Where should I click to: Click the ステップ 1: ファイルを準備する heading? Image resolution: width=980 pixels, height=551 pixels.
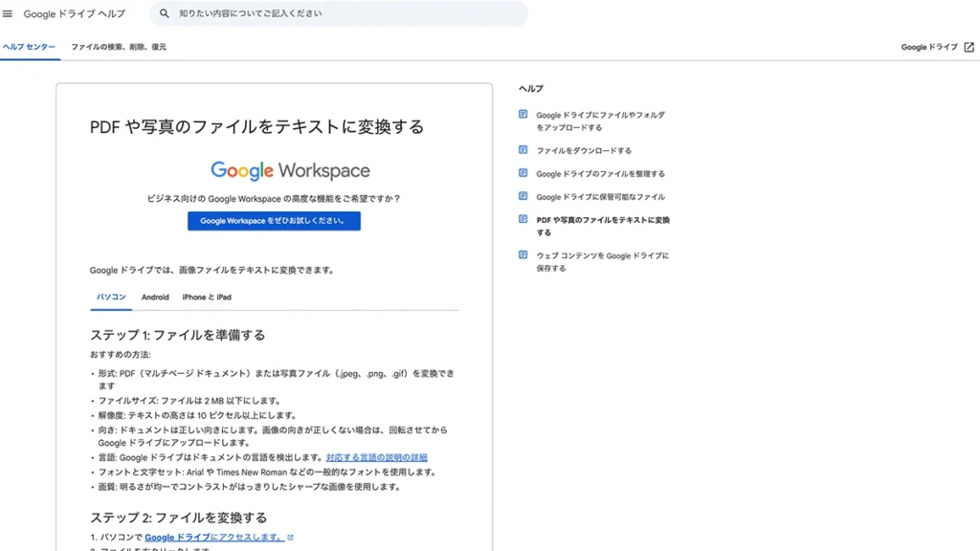[x=177, y=336]
